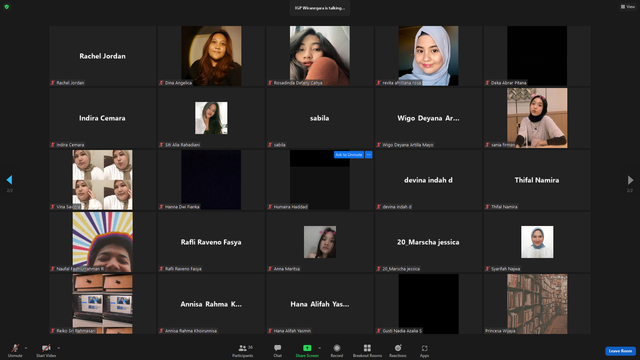This screenshot has width=640, height=360.
Task: Open video options arrow next to Start Video
Action: tap(58, 348)
